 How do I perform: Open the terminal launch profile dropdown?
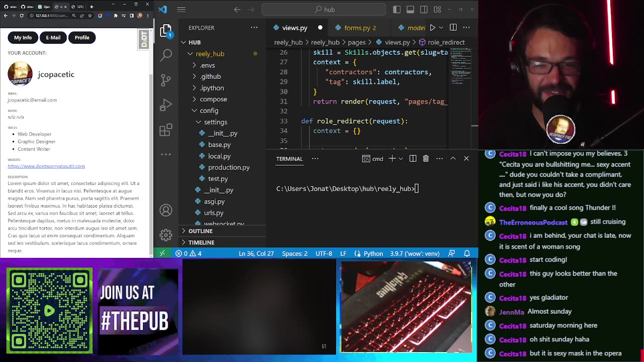click(x=400, y=158)
